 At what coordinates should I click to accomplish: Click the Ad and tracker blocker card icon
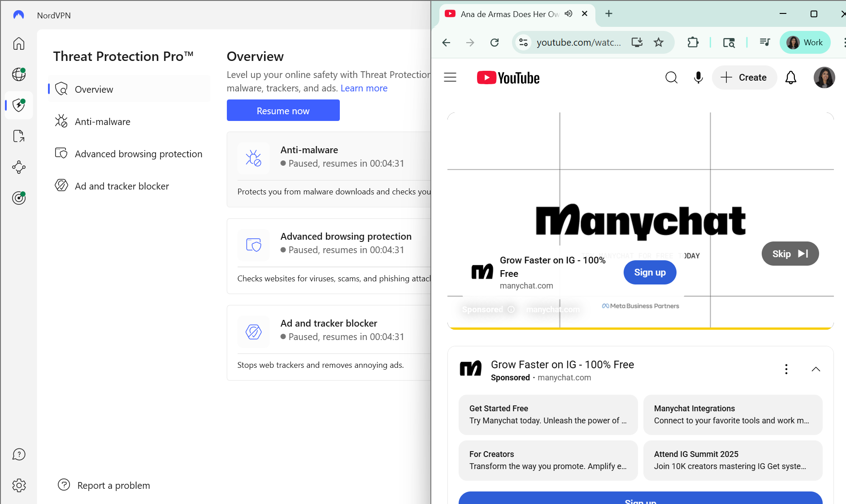click(253, 332)
